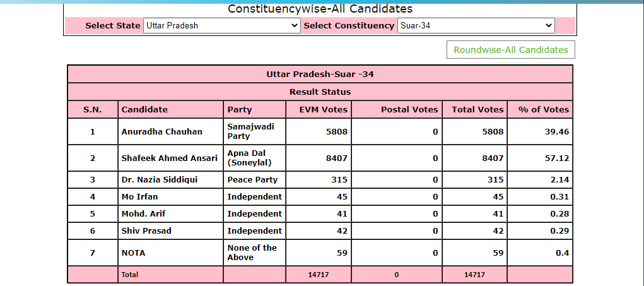The image size is (644, 286).
Task: Open the Select Constituency dropdown
Action: [476, 25]
